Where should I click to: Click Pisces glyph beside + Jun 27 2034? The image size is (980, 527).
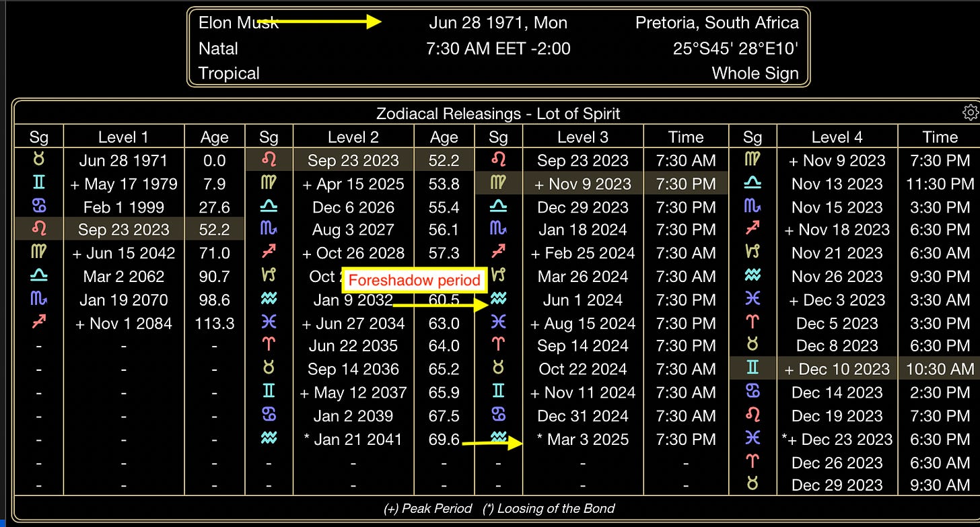coord(269,323)
